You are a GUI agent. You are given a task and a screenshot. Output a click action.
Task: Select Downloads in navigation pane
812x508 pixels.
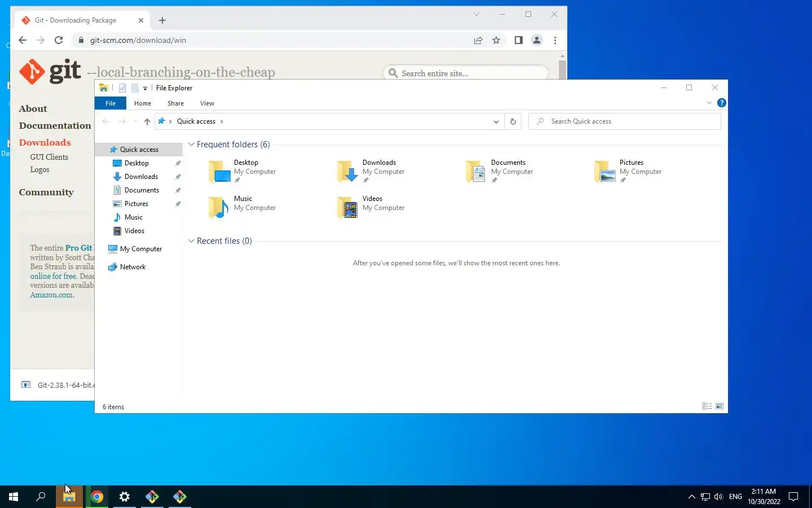pos(141,177)
